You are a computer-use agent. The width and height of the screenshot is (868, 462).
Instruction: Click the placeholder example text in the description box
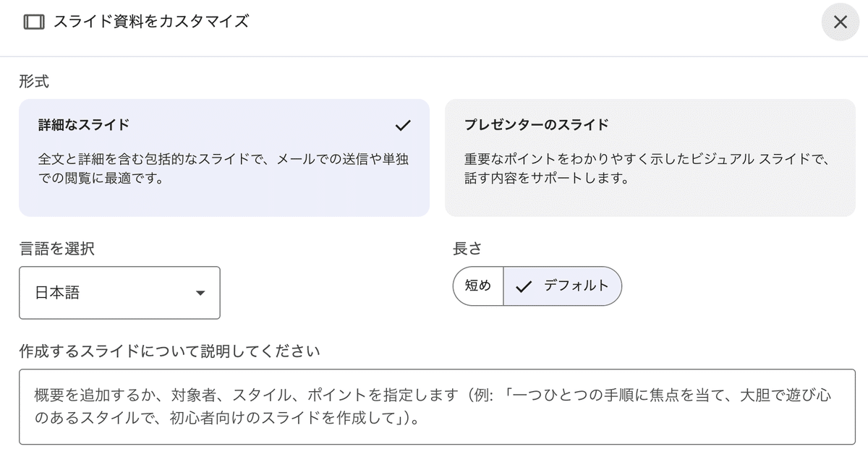[x=437, y=406]
